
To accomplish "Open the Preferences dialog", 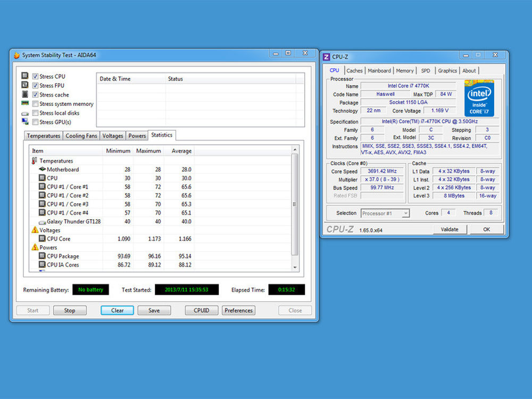I will coord(238,311).
